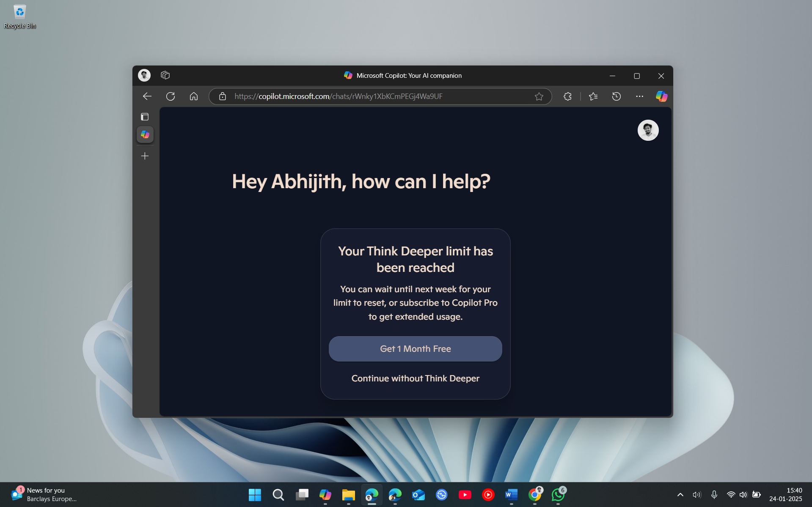Click the browser Home icon
The width and height of the screenshot is (812, 507).
tap(194, 96)
